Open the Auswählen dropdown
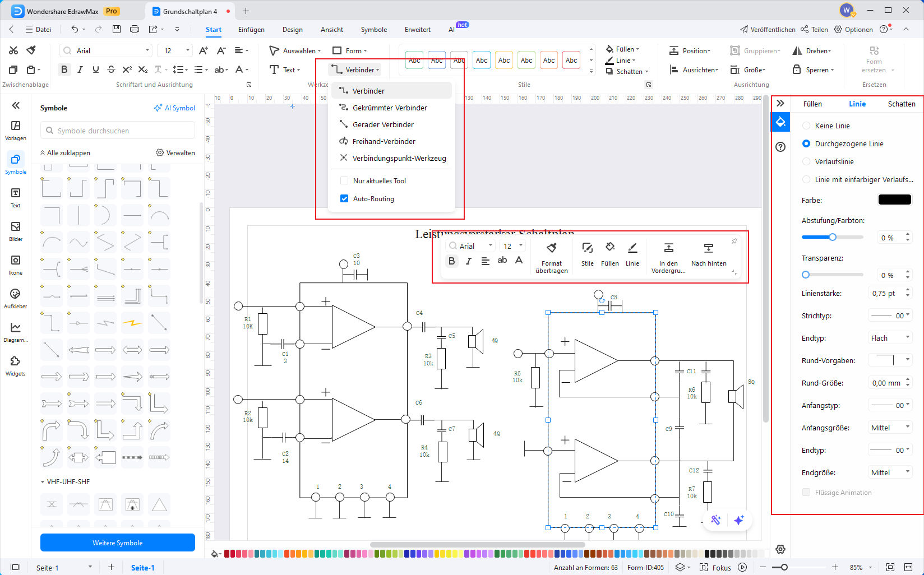This screenshot has height=575, width=924. [295, 50]
